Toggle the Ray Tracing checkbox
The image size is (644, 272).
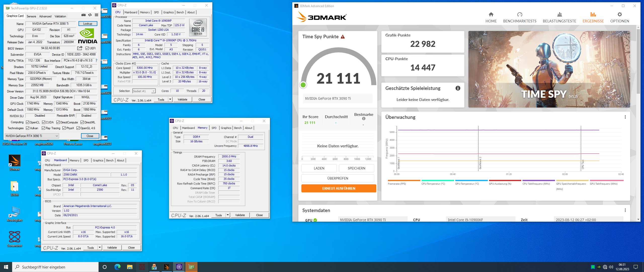pos(44,128)
